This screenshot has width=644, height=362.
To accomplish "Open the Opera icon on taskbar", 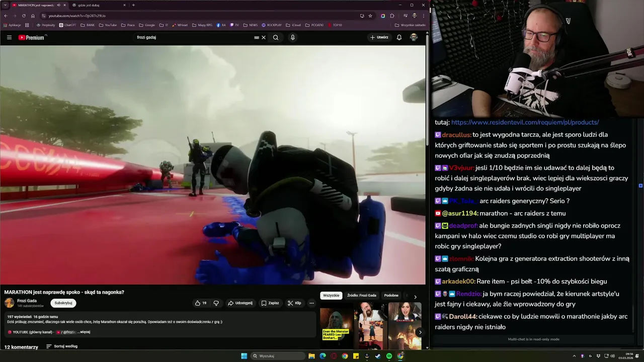I will pyautogui.click(x=334, y=356).
